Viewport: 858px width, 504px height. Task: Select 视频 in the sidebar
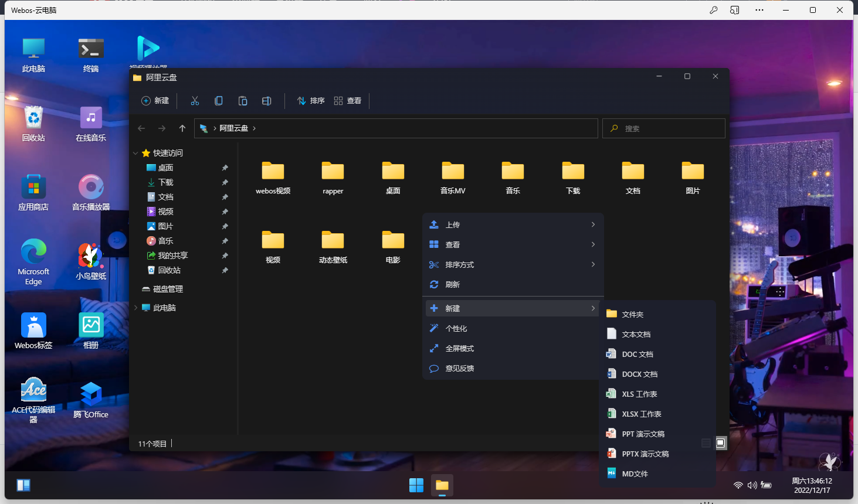[x=166, y=212]
